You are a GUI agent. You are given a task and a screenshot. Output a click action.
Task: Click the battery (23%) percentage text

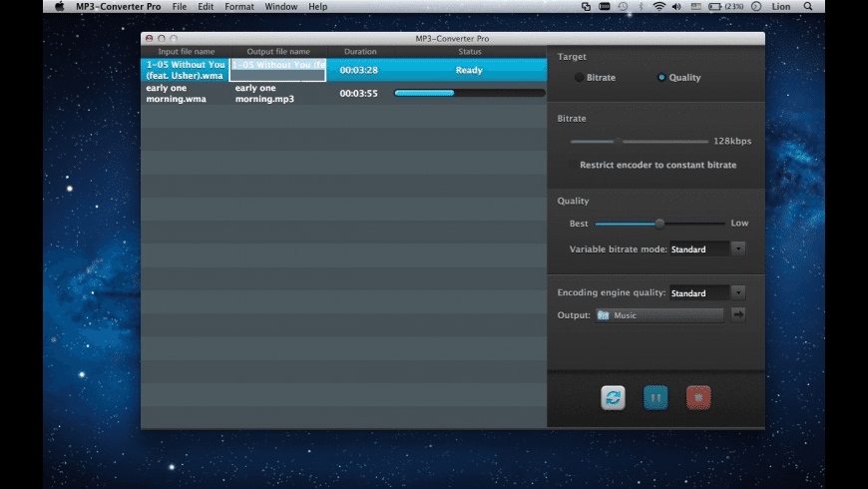click(734, 7)
